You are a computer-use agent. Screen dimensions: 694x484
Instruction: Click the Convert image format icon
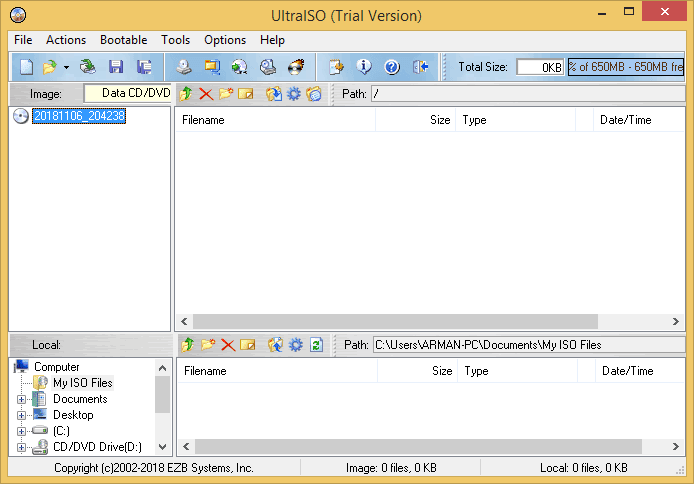point(240,67)
